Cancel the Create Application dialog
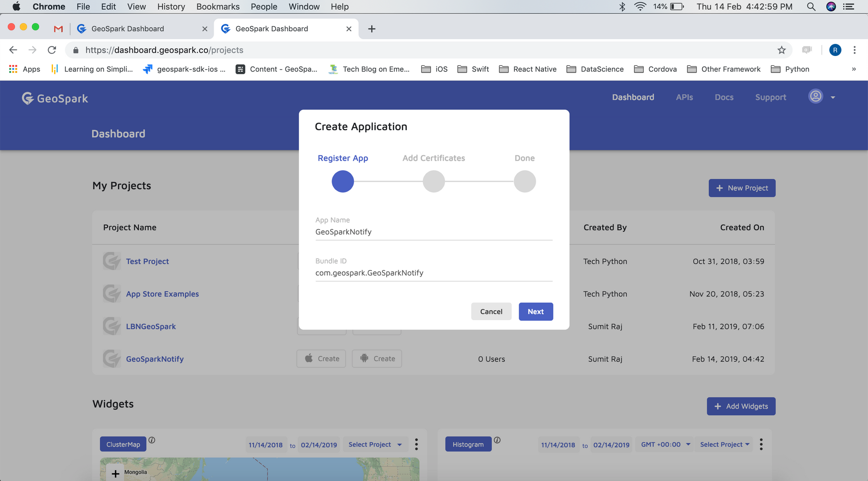This screenshot has width=868, height=481. 491,312
